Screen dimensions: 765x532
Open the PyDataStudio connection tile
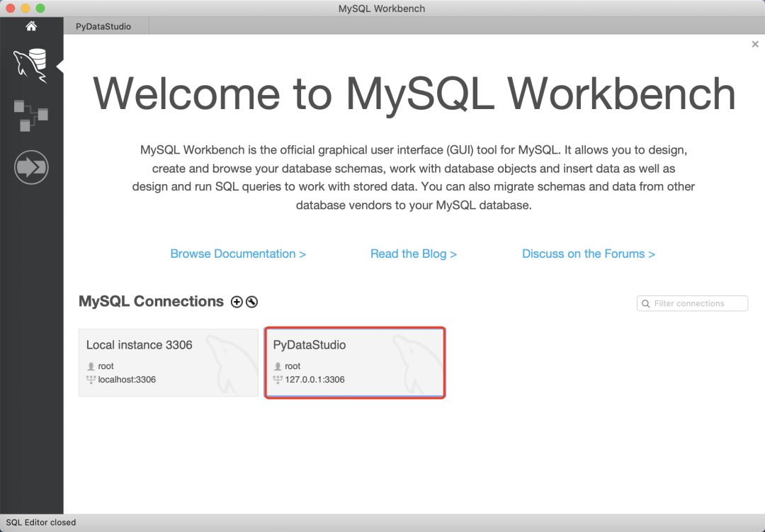pyautogui.click(x=355, y=362)
